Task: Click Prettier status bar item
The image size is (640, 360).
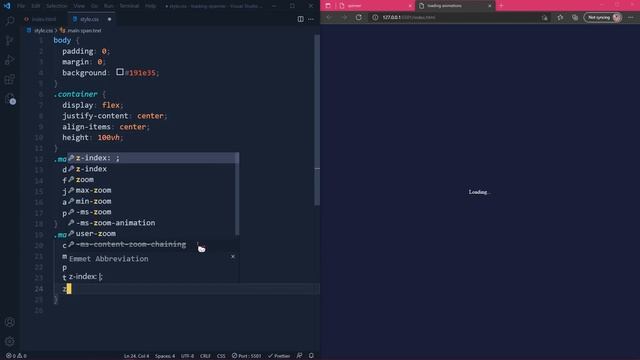Action: [x=279, y=356]
